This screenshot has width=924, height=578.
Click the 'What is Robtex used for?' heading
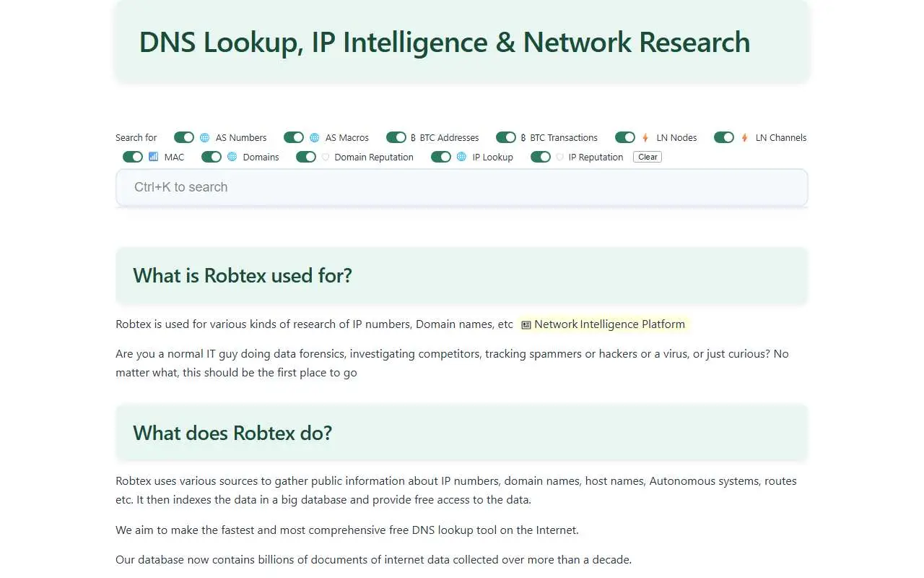coord(243,275)
